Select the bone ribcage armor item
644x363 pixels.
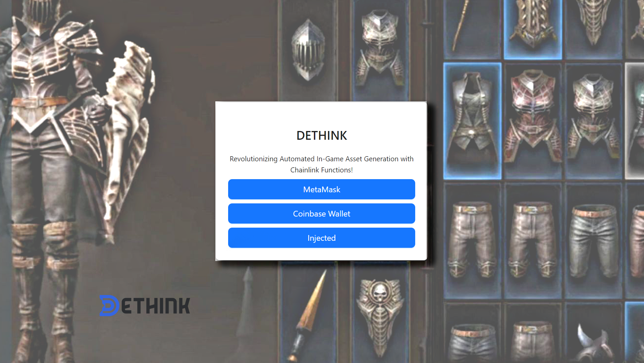click(x=594, y=23)
